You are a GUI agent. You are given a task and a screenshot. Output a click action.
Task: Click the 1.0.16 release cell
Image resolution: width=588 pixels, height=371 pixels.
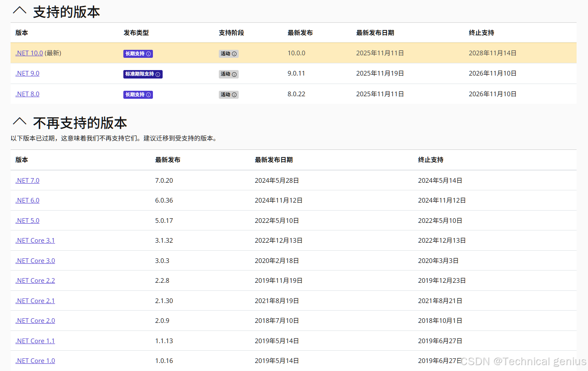point(164,361)
